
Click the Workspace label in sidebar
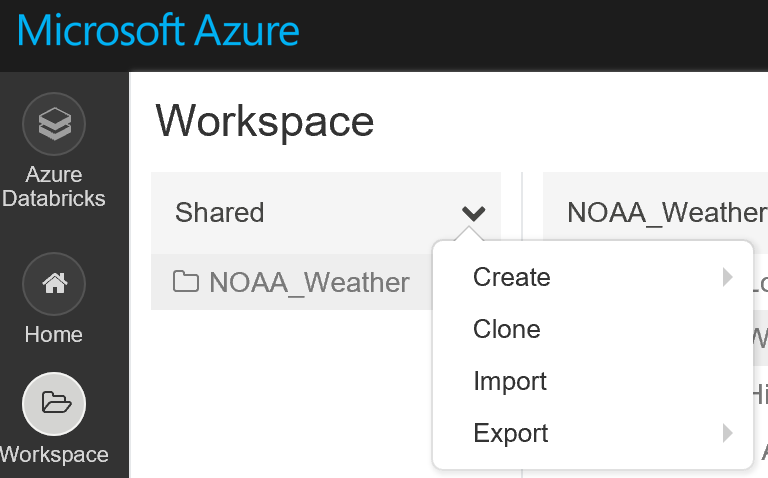click(54, 455)
